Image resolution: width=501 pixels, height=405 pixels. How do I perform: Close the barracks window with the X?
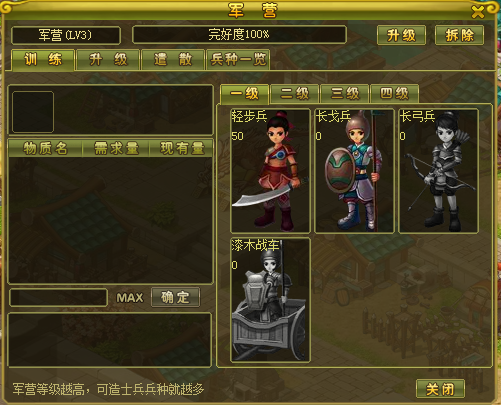tap(478, 12)
